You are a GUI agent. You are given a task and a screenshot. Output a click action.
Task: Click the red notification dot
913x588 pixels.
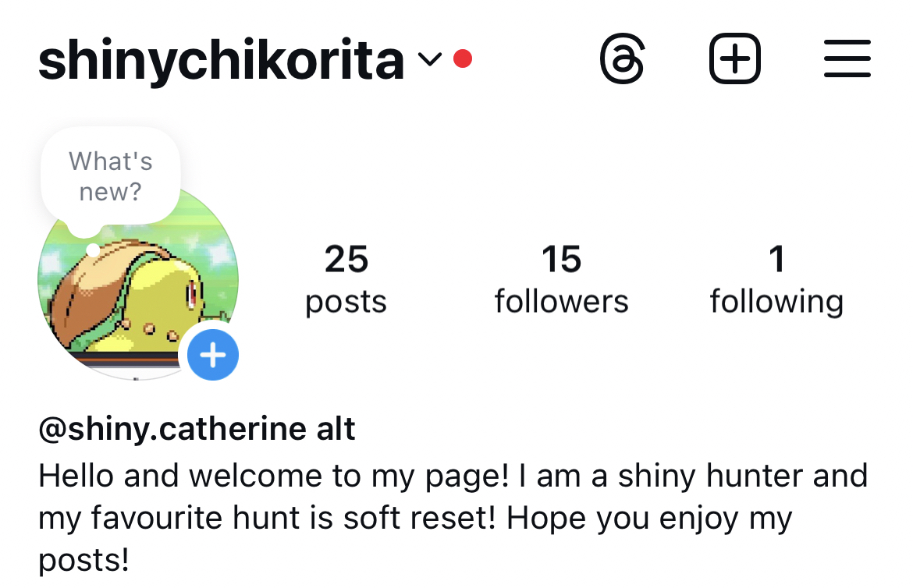(x=463, y=58)
